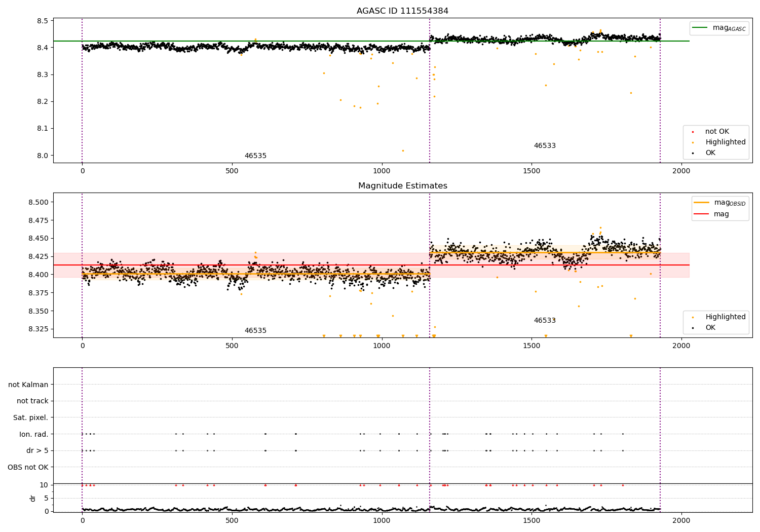The height and width of the screenshot is (532, 760).
Task: Click obsid label 46533 in the top plot
Action: tap(545, 146)
